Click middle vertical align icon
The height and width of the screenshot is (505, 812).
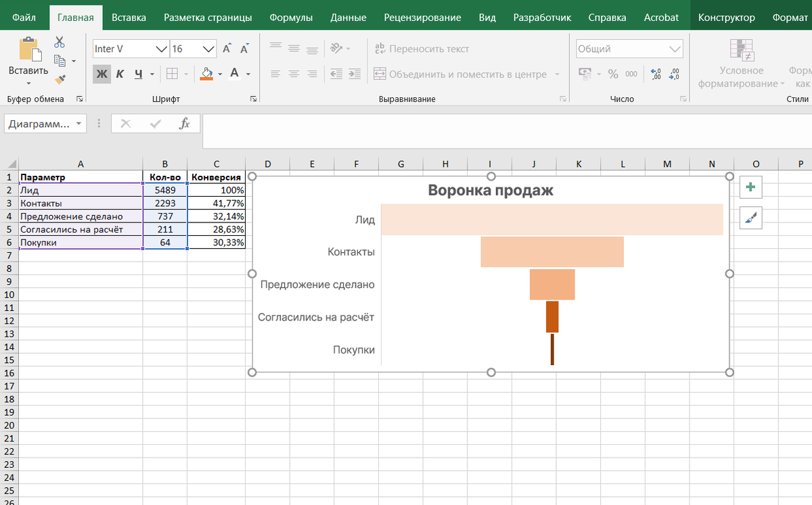[x=294, y=48]
